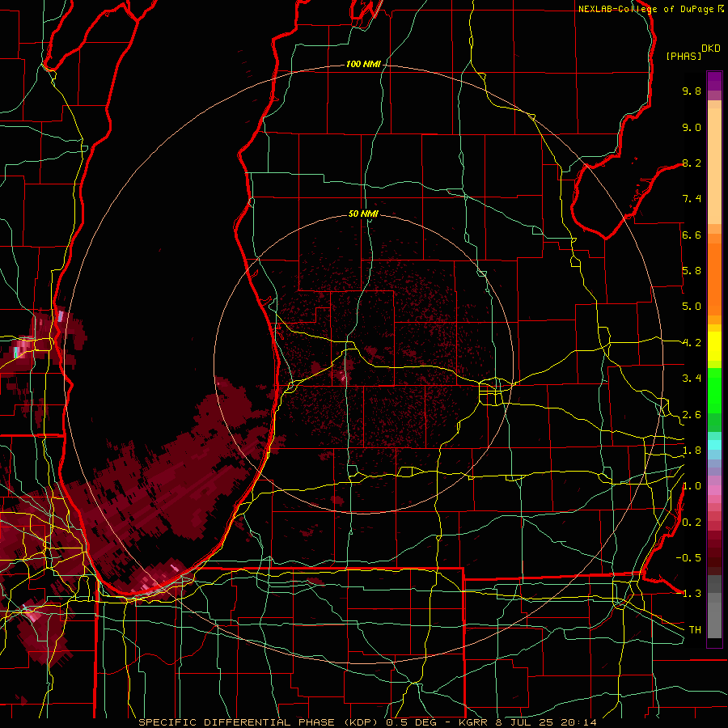Viewport: 728px width, 728px height.
Task: Click the 100 NMI range ring label
Action: [363, 64]
